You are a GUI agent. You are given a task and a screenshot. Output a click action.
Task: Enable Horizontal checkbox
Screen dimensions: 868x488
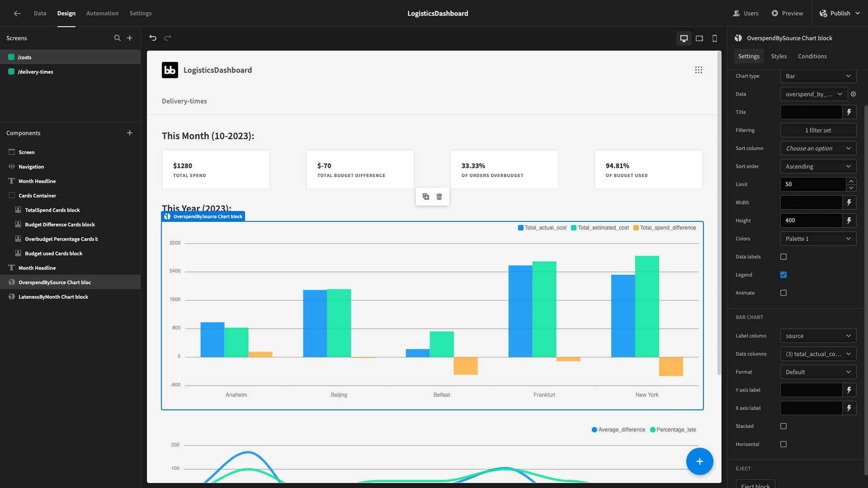pos(783,444)
